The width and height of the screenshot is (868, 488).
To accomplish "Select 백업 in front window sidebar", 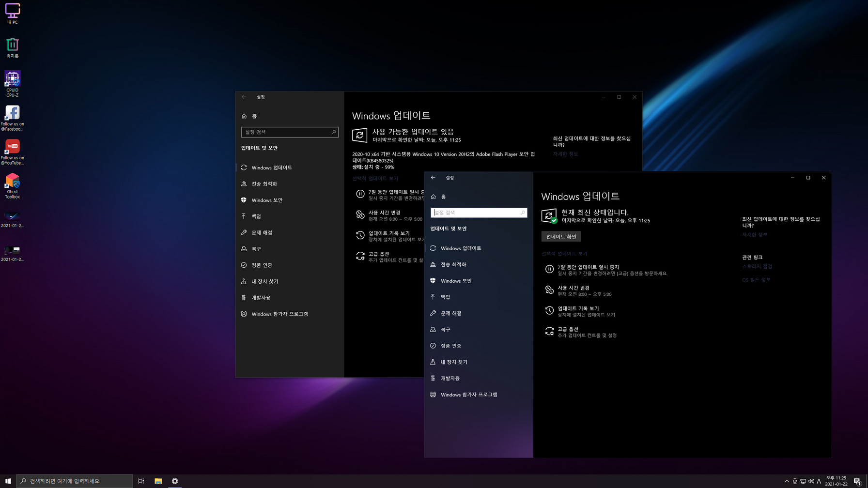I will [x=479, y=297].
